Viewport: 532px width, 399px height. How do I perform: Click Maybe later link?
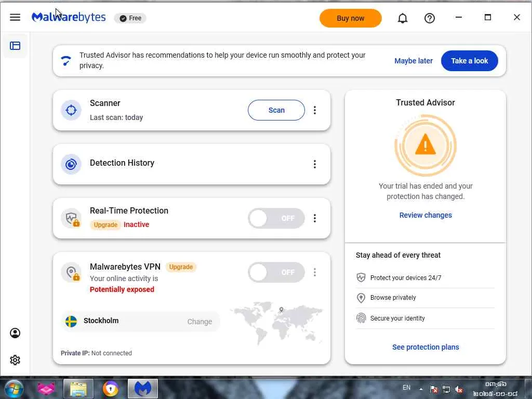point(413,61)
